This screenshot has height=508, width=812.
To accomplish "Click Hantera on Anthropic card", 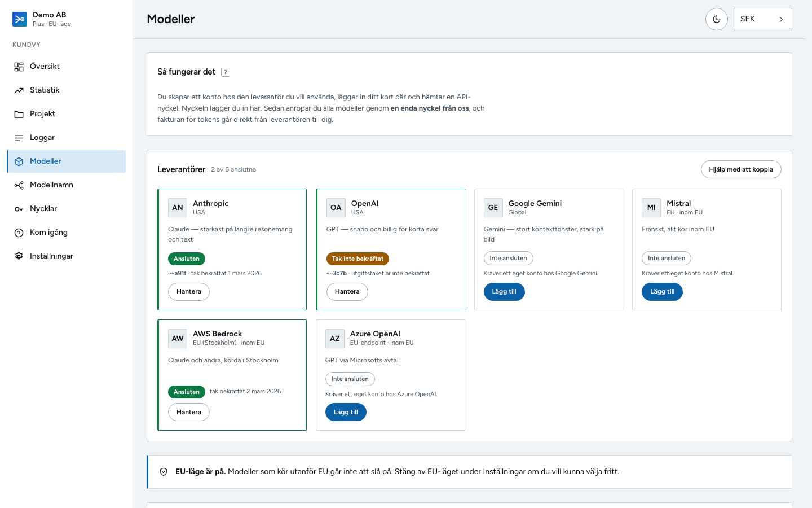I will point(189,292).
